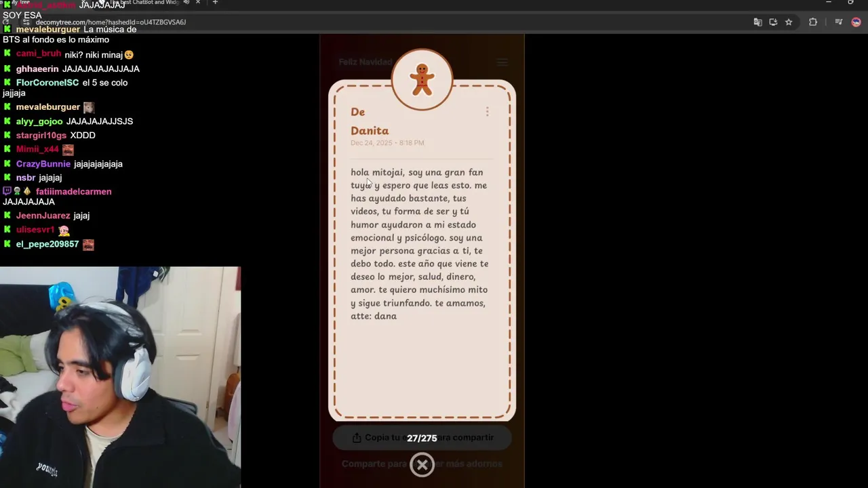Click chat username fatiiimadelcarmen
This screenshot has height=488, width=868.
(74, 192)
